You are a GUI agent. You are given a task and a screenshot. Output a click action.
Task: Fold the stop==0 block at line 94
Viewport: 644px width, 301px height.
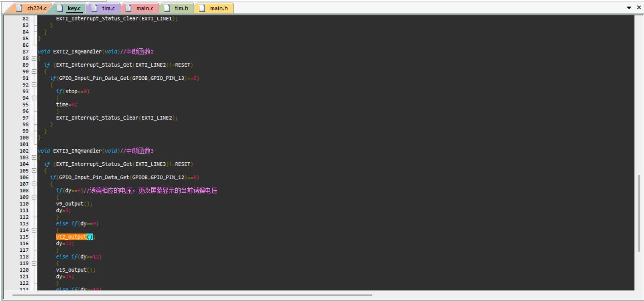click(34, 98)
